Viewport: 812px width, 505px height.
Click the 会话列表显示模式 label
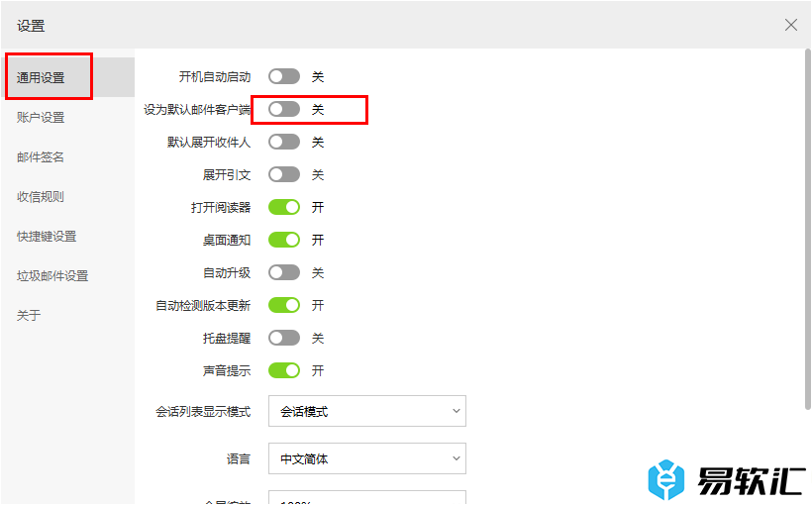point(203,412)
